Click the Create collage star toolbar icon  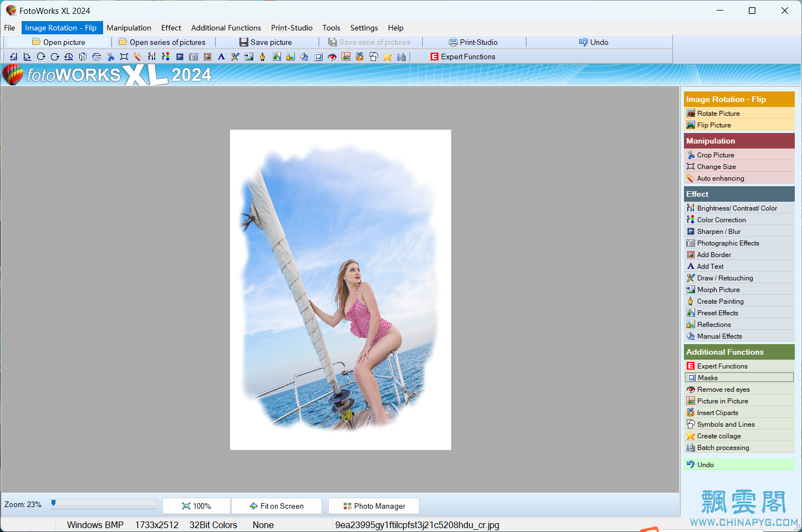click(x=387, y=57)
